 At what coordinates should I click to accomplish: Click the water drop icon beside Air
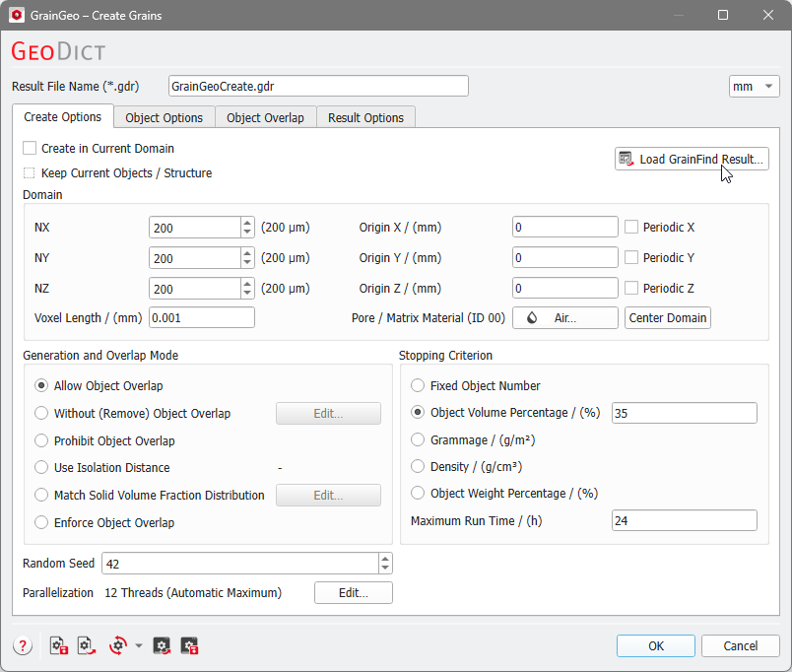coord(532,318)
